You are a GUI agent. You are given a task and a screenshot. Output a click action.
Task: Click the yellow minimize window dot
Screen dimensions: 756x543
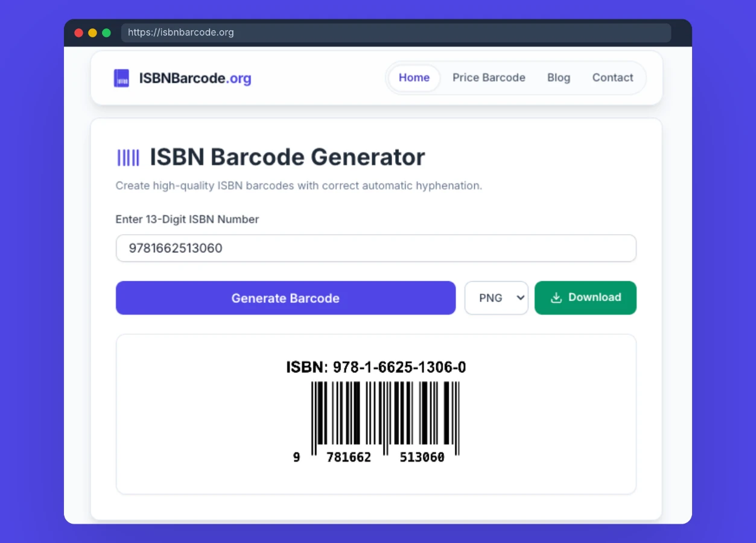[x=92, y=33]
